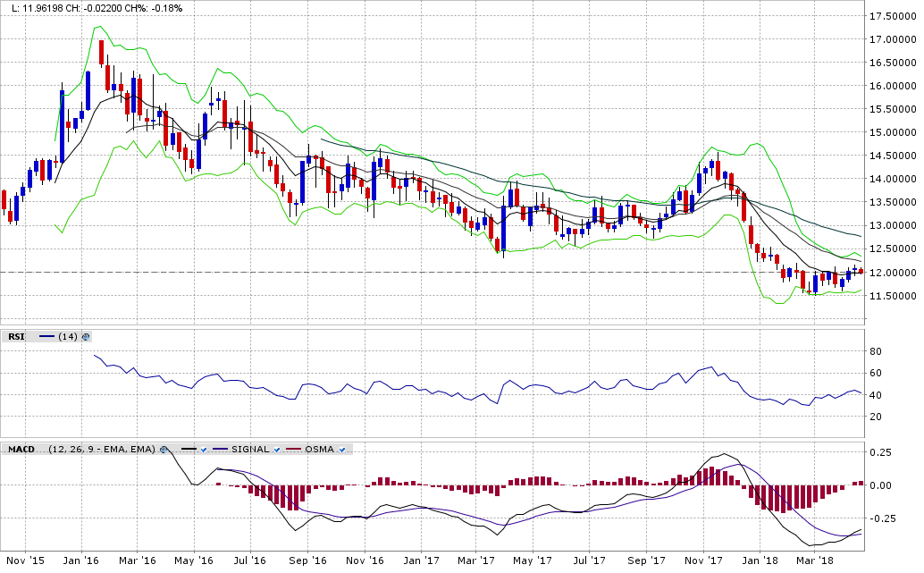Screen dimensions: 924x573
Task: Toggle the SIGNAL line checkbox
Action: (277, 449)
